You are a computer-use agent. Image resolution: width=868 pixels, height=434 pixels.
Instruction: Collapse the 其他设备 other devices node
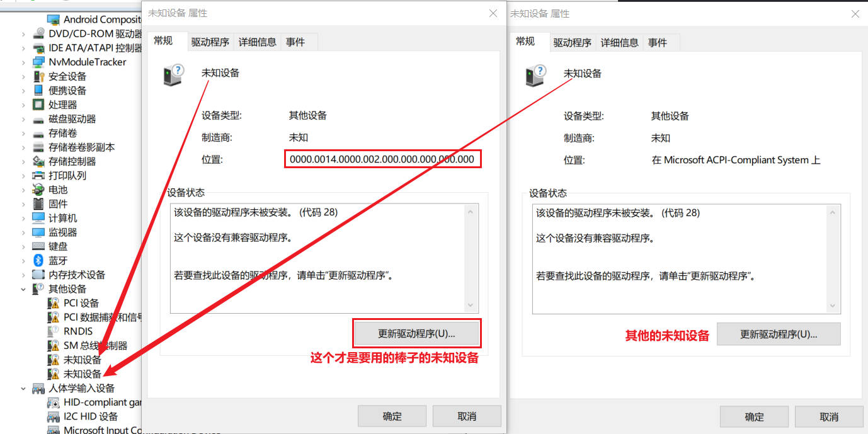pos(24,289)
